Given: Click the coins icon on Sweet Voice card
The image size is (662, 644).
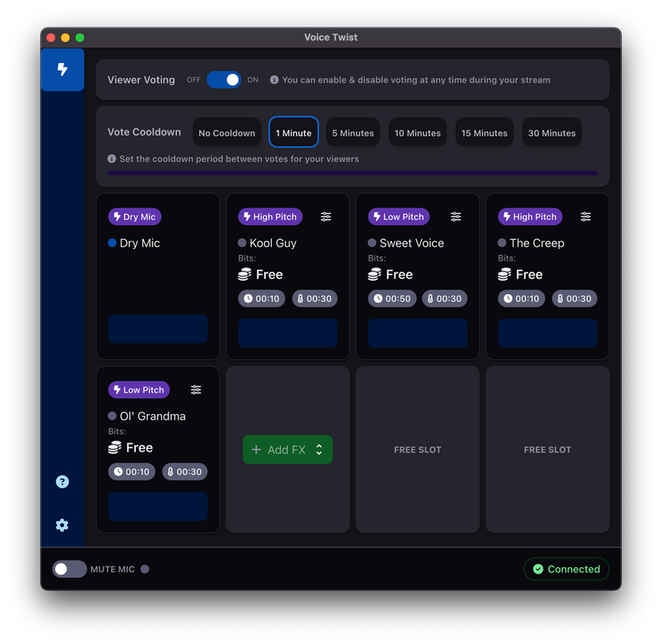Looking at the screenshot, I should (375, 275).
